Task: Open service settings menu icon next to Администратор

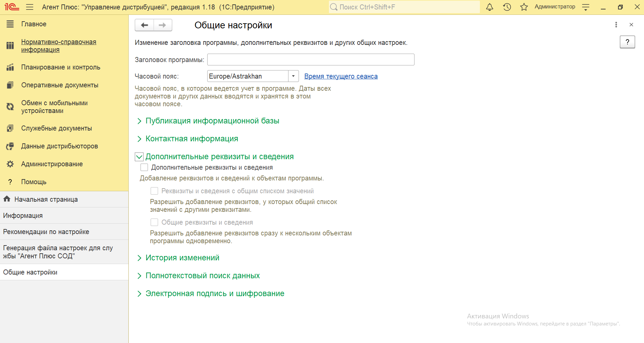Action: click(x=586, y=7)
